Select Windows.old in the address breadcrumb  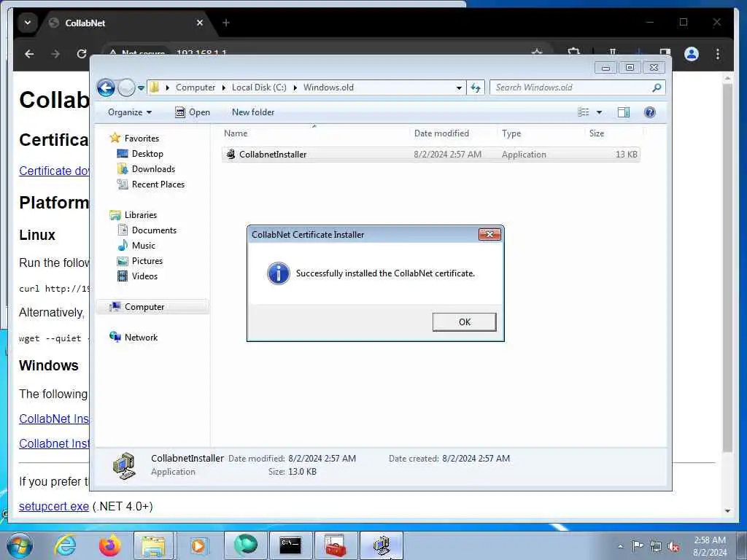tap(328, 87)
